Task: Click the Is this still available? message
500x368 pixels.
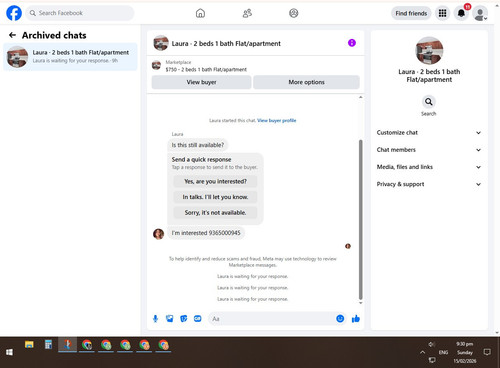Action: click(x=198, y=145)
